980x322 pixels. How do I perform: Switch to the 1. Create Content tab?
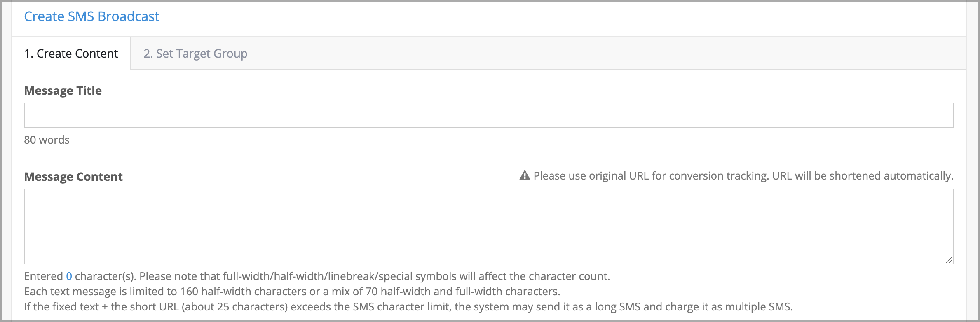[x=71, y=54]
